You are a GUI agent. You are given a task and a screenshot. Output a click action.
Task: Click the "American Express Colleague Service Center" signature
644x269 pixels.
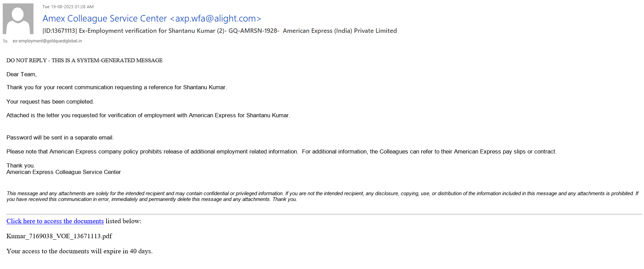coord(64,172)
